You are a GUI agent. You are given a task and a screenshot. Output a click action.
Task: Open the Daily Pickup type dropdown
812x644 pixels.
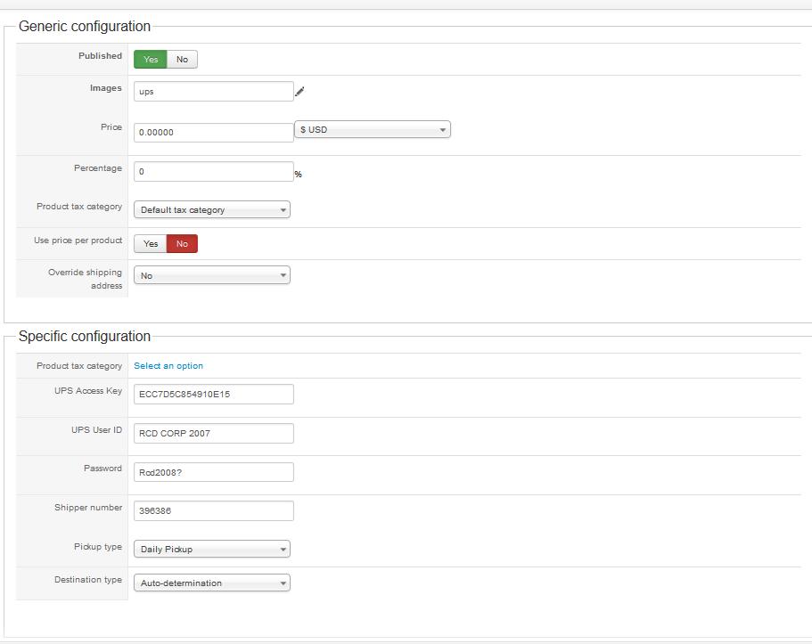(212, 550)
